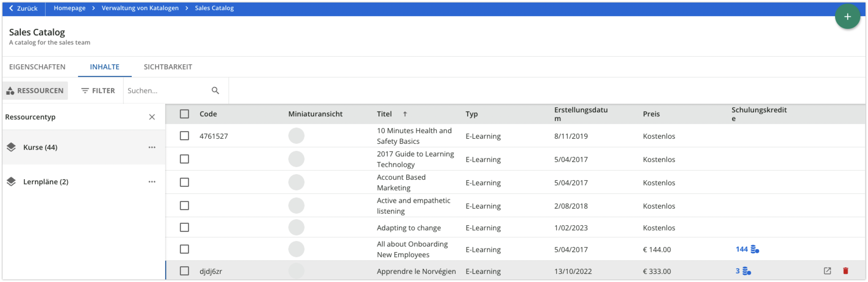The height and width of the screenshot is (282, 868).
Task: Click title Apprendre le Norvégien
Action: pyautogui.click(x=416, y=271)
